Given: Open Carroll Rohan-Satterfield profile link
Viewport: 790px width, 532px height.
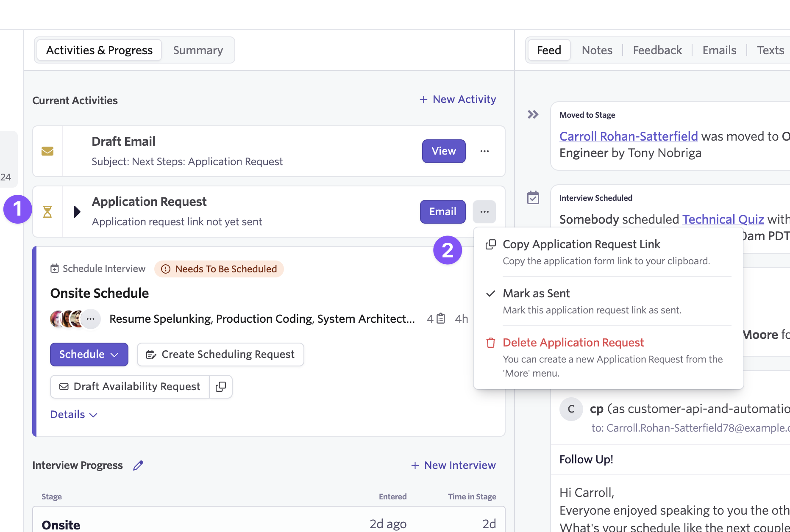Looking at the screenshot, I should click(x=628, y=136).
